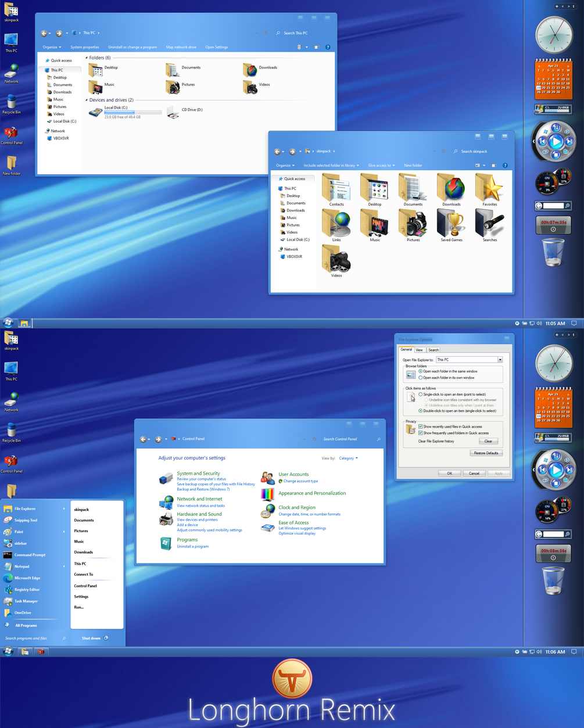Switch to the Search tab in File Explorer Options
Screen dimensions: 584x728
pos(433,350)
